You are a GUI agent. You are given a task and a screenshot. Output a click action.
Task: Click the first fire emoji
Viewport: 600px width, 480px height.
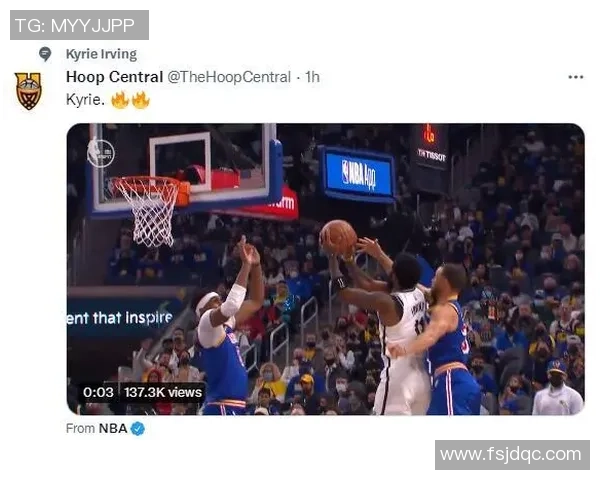click(120, 100)
